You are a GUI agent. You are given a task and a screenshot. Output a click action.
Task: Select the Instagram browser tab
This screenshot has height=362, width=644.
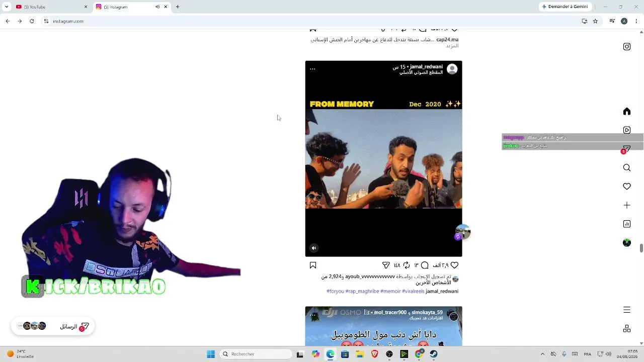pos(131,7)
